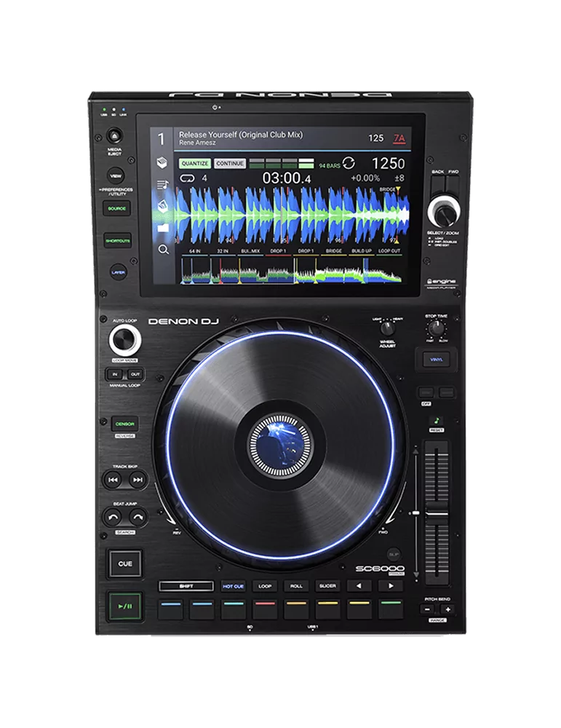Image resolution: width=561 pixels, height=728 pixels.
Task: Tap the track title Release Yourself
Action: click(x=241, y=135)
